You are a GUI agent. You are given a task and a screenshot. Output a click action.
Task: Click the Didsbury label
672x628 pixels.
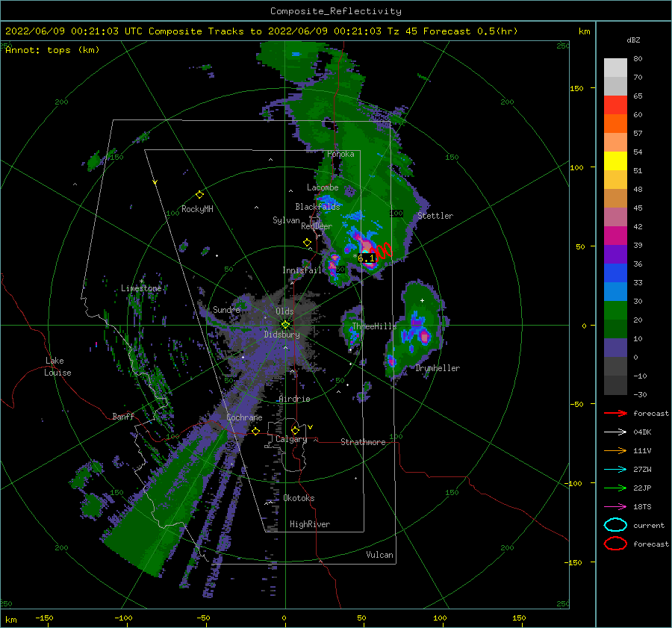coord(282,335)
